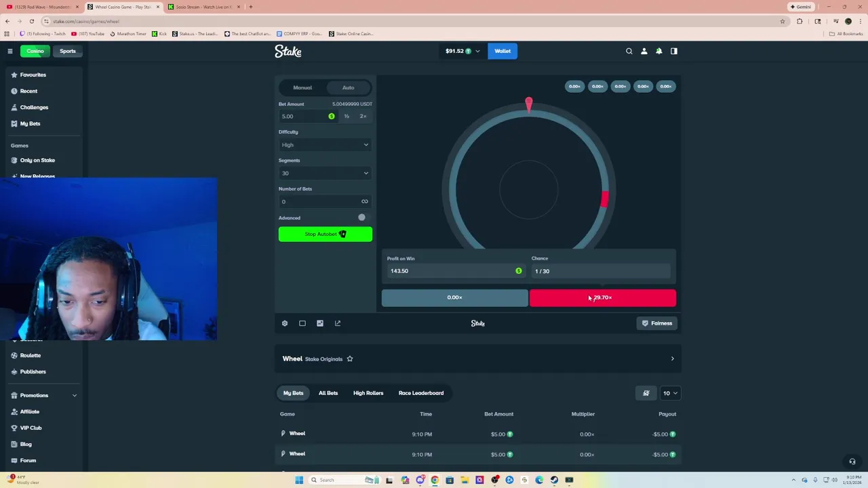Open the Windows Start menu
This screenshot has width=868, height=488.
tap(299, 480)
